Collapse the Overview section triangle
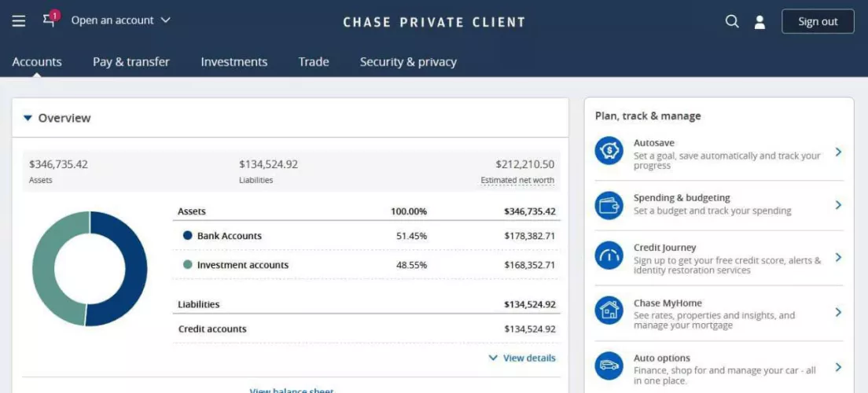868x393 pixels. tap(28, 118)
